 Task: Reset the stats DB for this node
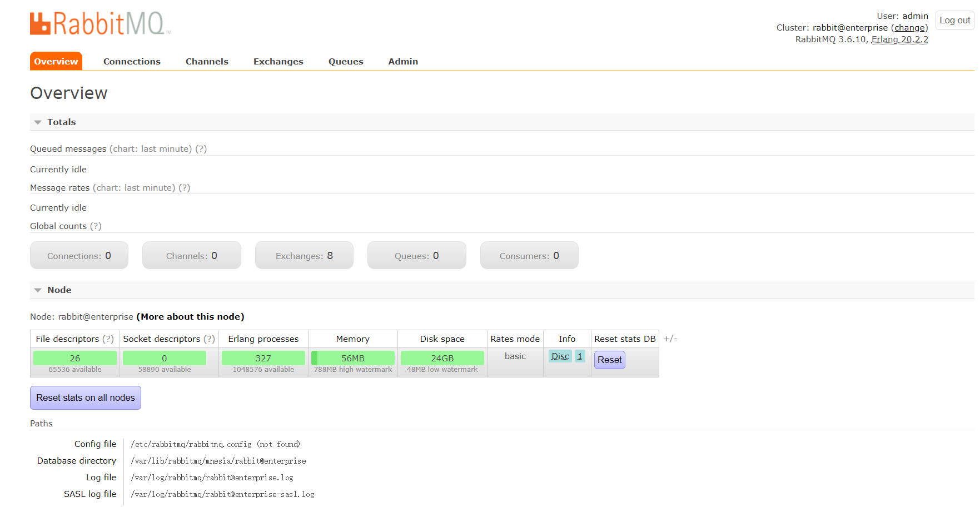coord(610,360)
